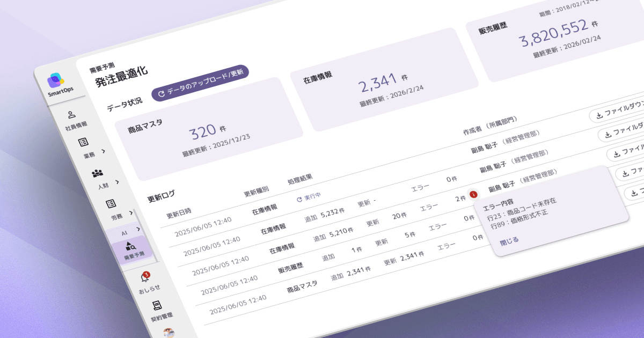The height and width of the screenshot is (338, 644).
Task: Click the データのアップロード/更新 button
Action: 200,84
